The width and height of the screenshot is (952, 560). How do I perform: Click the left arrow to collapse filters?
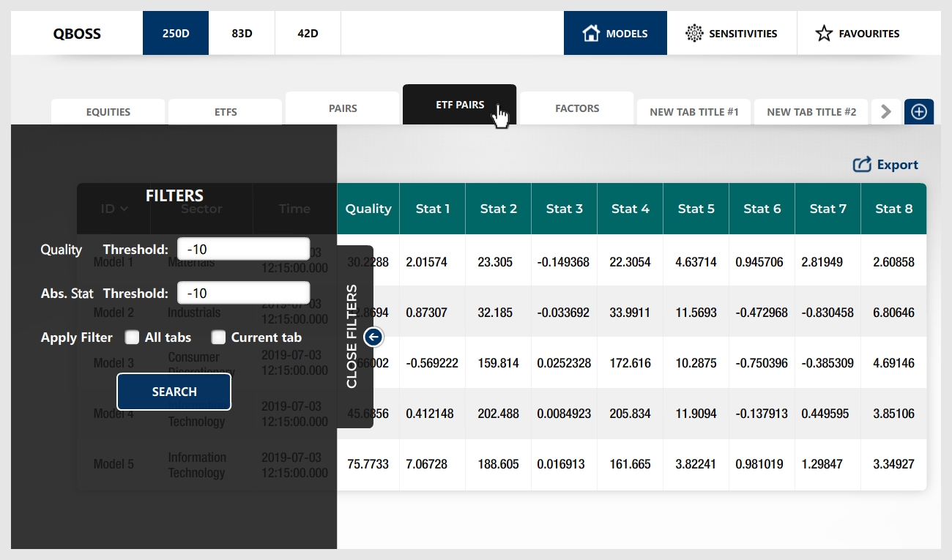click(373, 337)
